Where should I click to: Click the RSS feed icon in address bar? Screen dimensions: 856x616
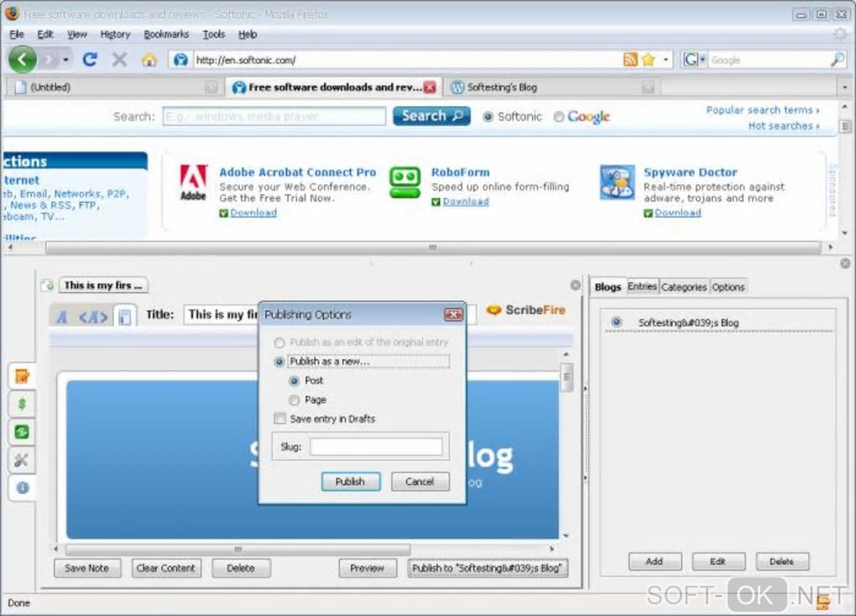[630, 60]
